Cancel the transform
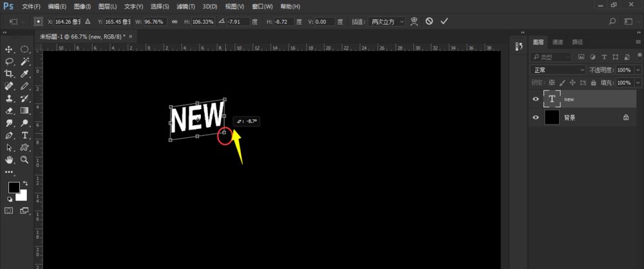The height and width of the screenshot is (269, 644). tap(429, 21)
